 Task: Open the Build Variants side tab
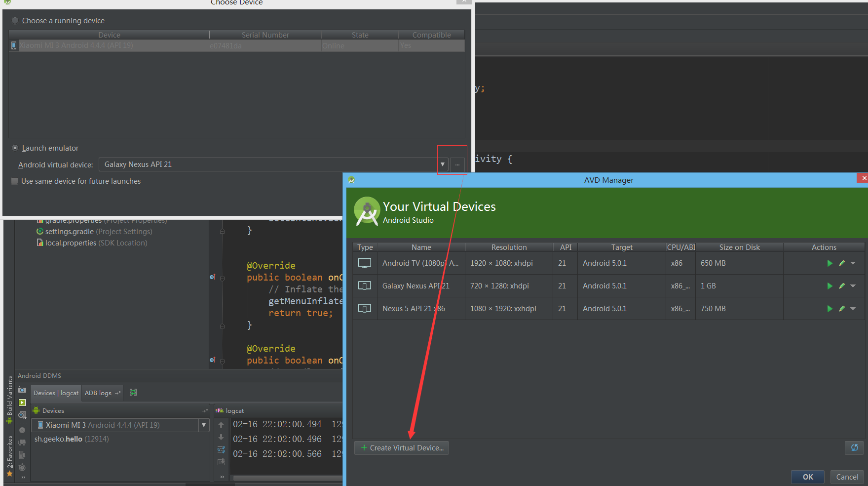point(9,400)
